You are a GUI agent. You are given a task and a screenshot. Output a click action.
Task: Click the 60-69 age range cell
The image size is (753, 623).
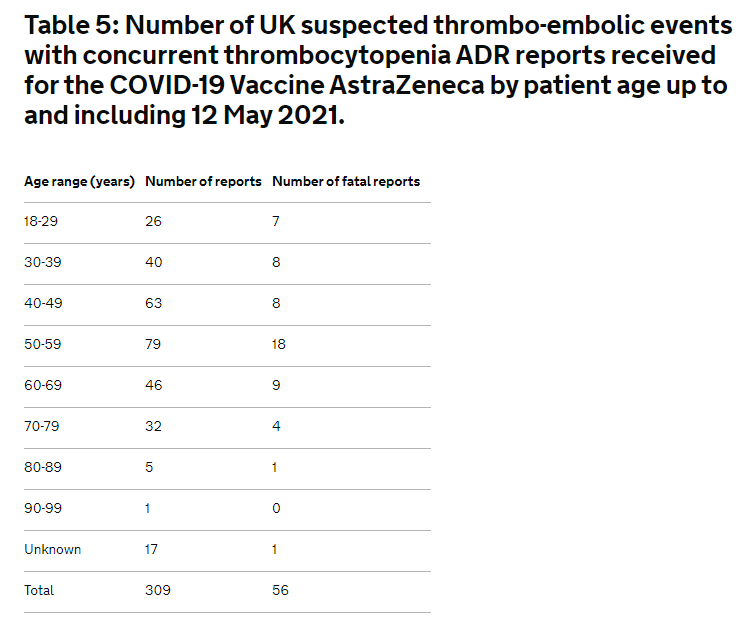click(x=43, y=385)
